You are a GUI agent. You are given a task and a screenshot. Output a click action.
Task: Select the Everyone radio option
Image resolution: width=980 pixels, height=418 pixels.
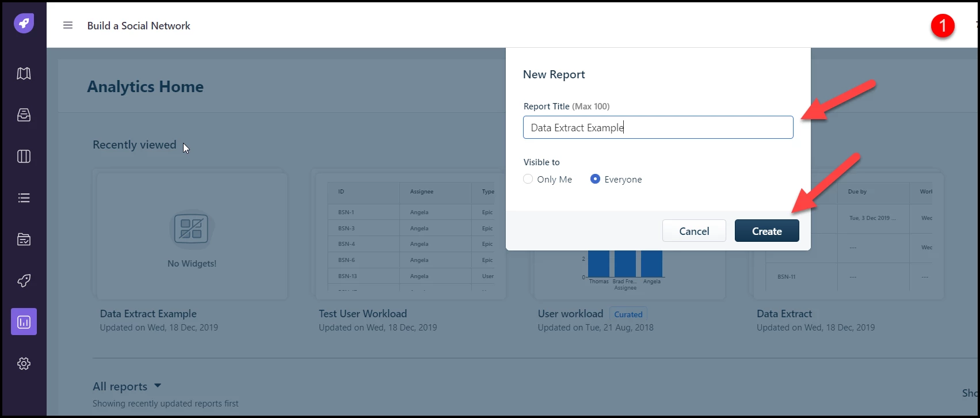point(596,179)
